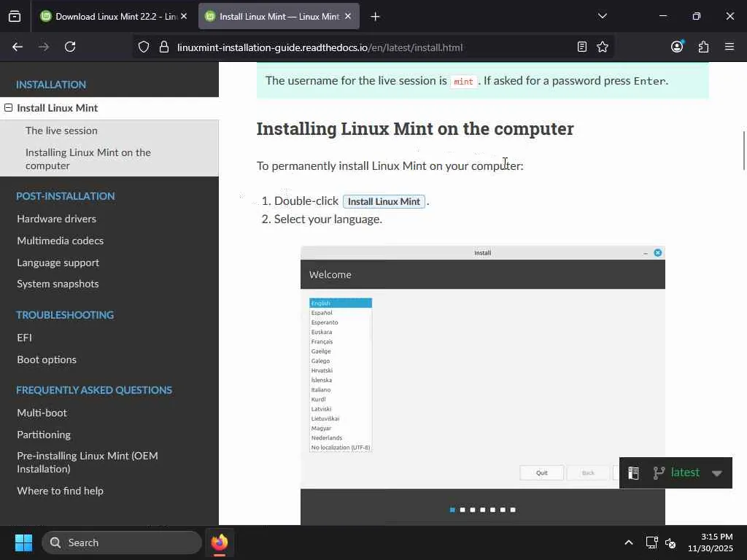The height and width of the screenshot is (560, 747).
Task: Click the Read the Docs book icon
Action: click(x=633, y=472)
